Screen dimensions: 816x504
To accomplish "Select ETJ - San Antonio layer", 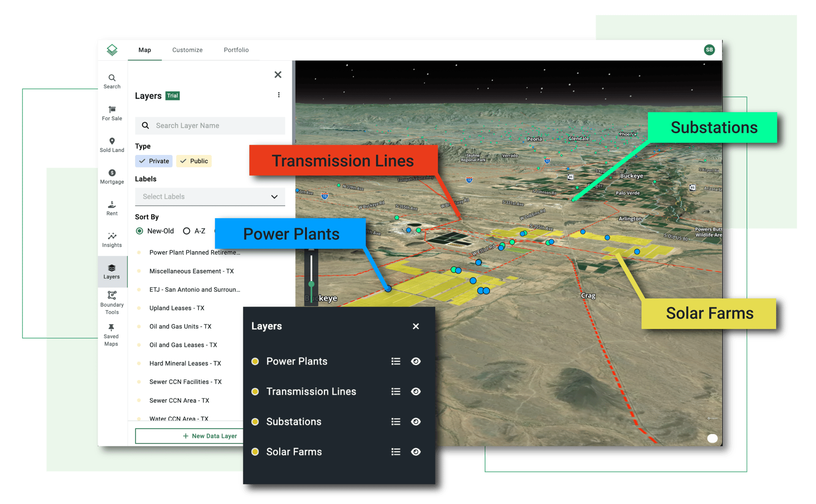I will click(x=195, y=290).
